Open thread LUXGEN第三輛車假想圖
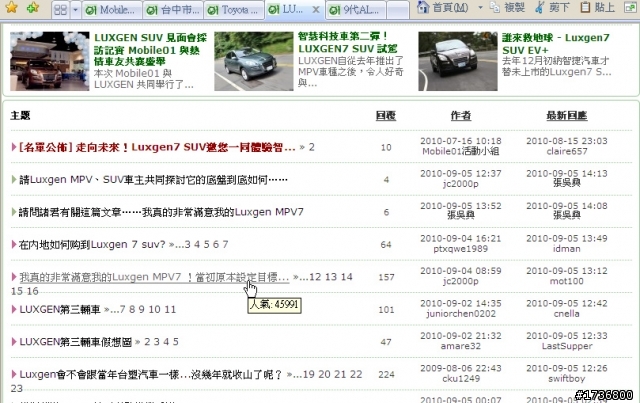 pyautogui.click(x=76, y=342)
